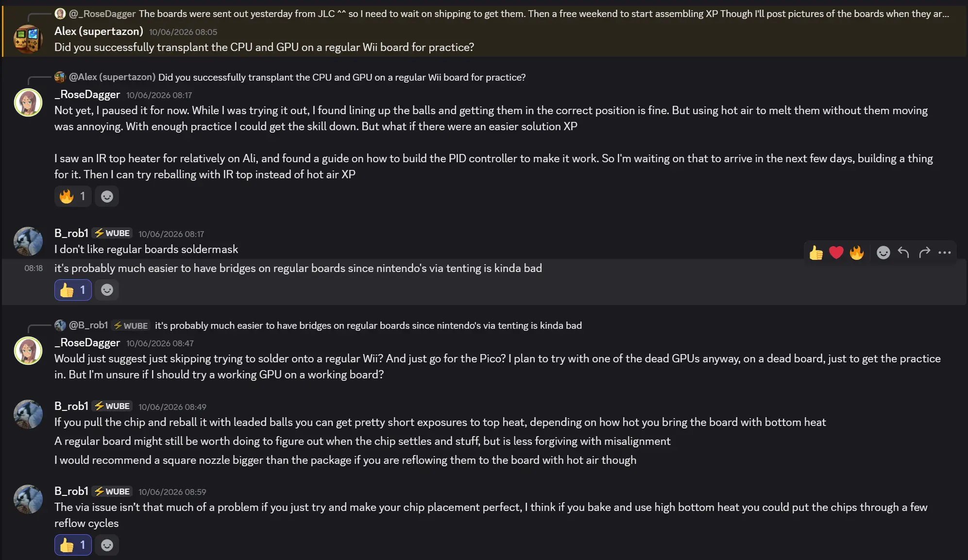Click the reply arrow in hover toolbar

click(x=903, y=253)
